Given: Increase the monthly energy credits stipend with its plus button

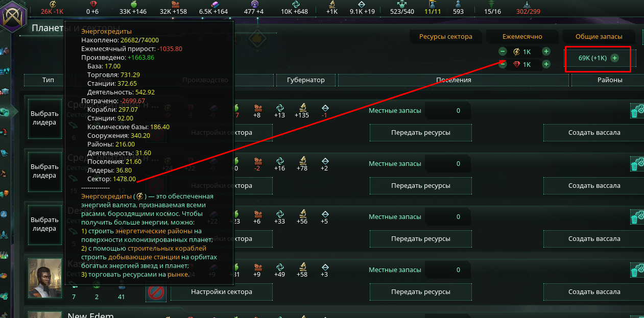Looking at the screenshot, I should click(x=546, y=52).
